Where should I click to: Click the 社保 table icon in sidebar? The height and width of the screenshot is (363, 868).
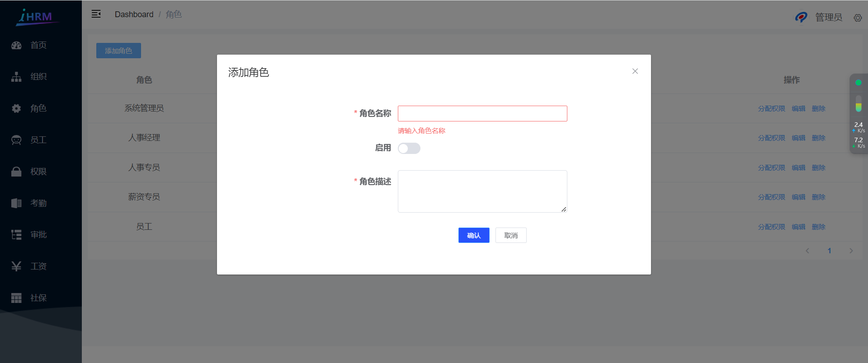point(16,298)
